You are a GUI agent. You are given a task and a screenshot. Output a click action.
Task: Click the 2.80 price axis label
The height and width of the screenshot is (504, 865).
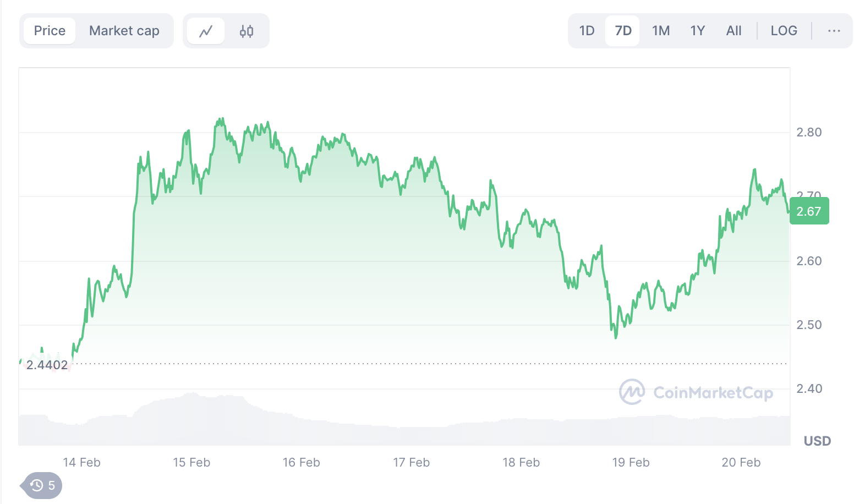[809, 132]
